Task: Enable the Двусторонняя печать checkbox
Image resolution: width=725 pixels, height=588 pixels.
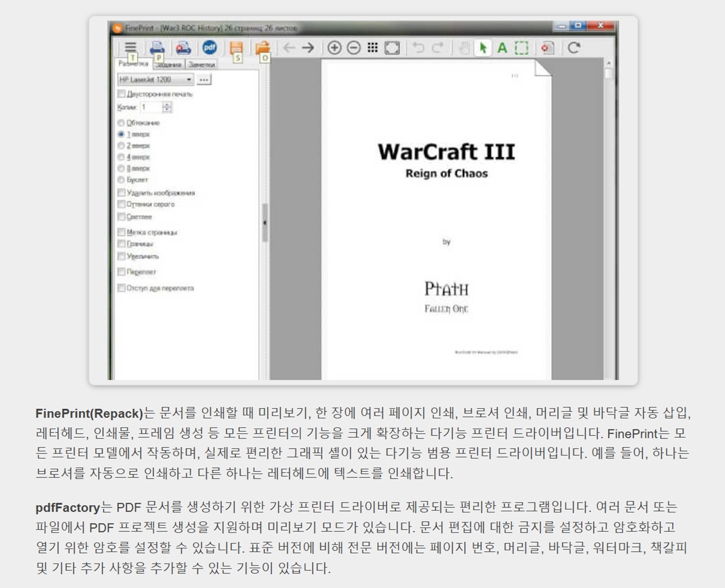Action: [121, 94]
